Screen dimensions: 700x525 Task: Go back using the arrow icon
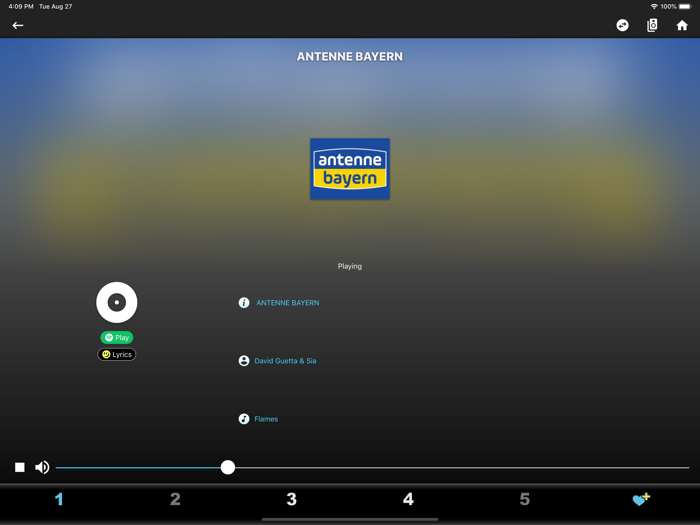click(x=18, y=25)
